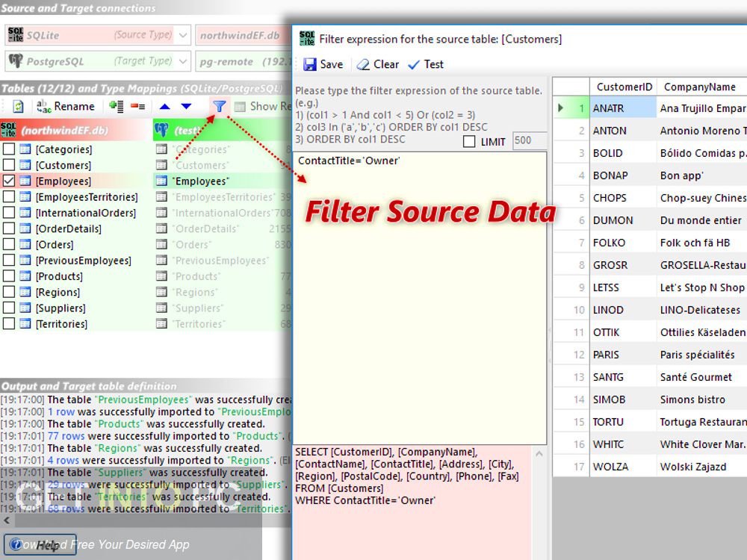This screenshot has width=747, height=560.
Task: Click the remove mapping icon
Action: pyautogui.click(x=138, y=106)
